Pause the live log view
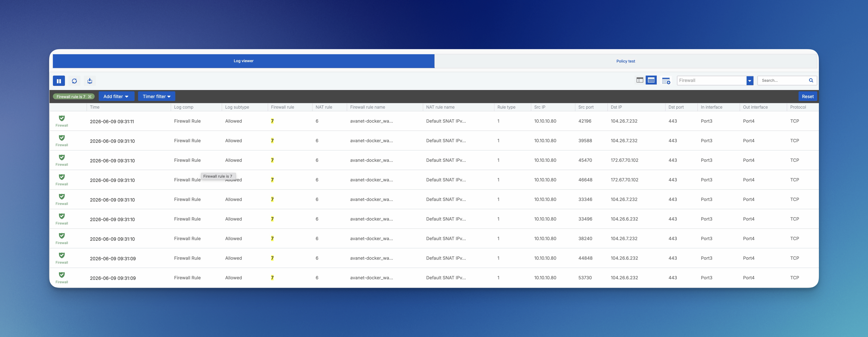The width and height of the screenshot is (868, 337). tap(59, 81)
